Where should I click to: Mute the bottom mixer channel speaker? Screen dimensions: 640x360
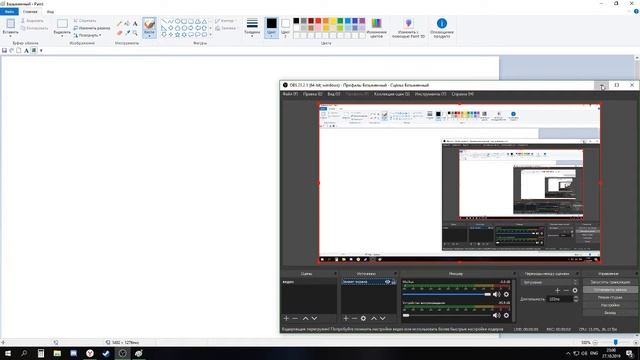click(x=496, y=316)
